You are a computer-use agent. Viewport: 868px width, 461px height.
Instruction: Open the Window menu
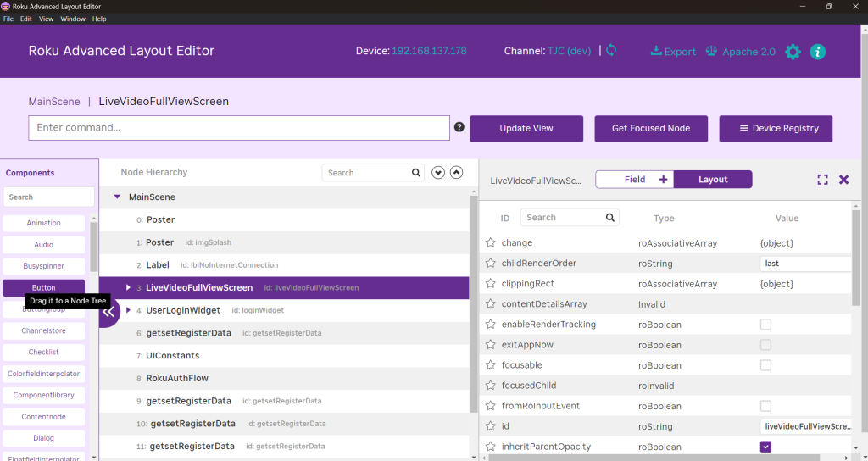tap(73, 19)
